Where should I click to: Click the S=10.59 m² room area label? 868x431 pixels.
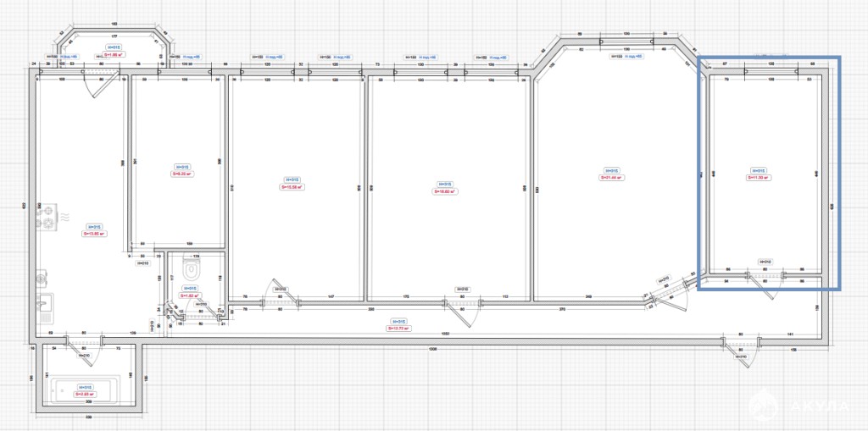pyautogui.click(x=292, y=187)
